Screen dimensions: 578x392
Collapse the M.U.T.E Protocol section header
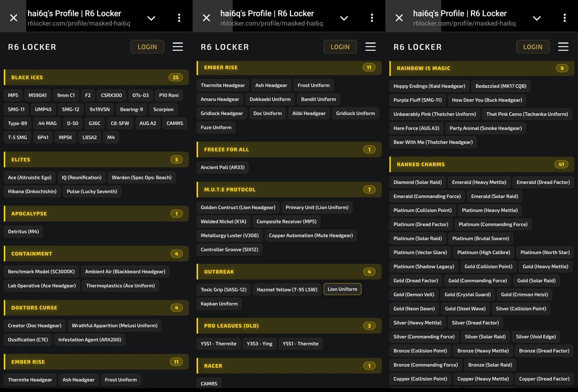coord(289,189)
